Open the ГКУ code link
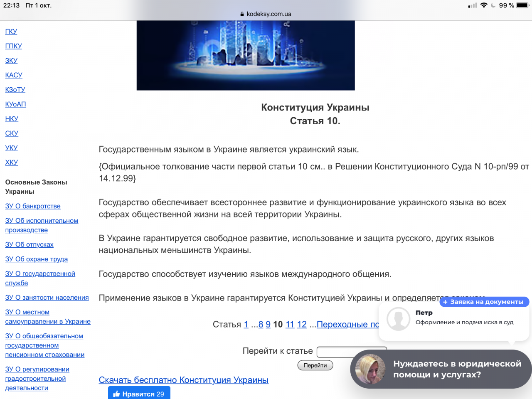Viewport: 532px width, 399px height. tap(11, 32)
